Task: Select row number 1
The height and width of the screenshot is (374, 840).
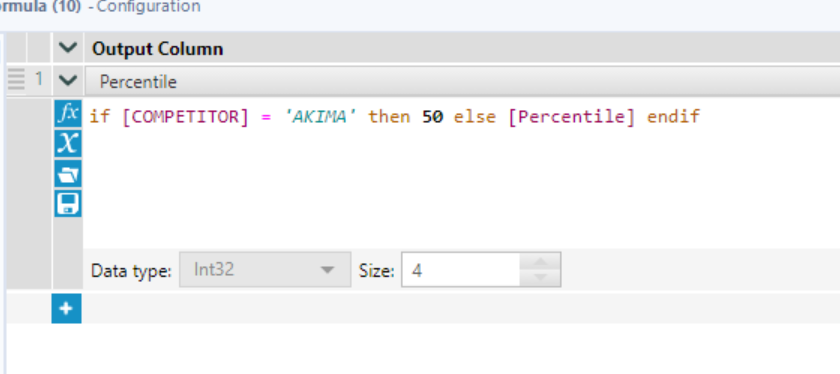Action: 39,79
